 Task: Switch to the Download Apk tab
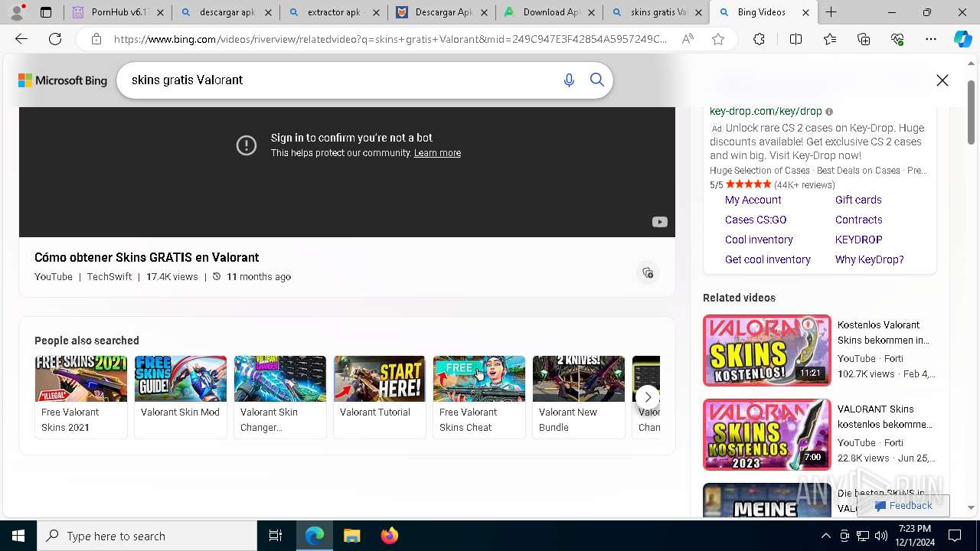(x=549, y=12)
